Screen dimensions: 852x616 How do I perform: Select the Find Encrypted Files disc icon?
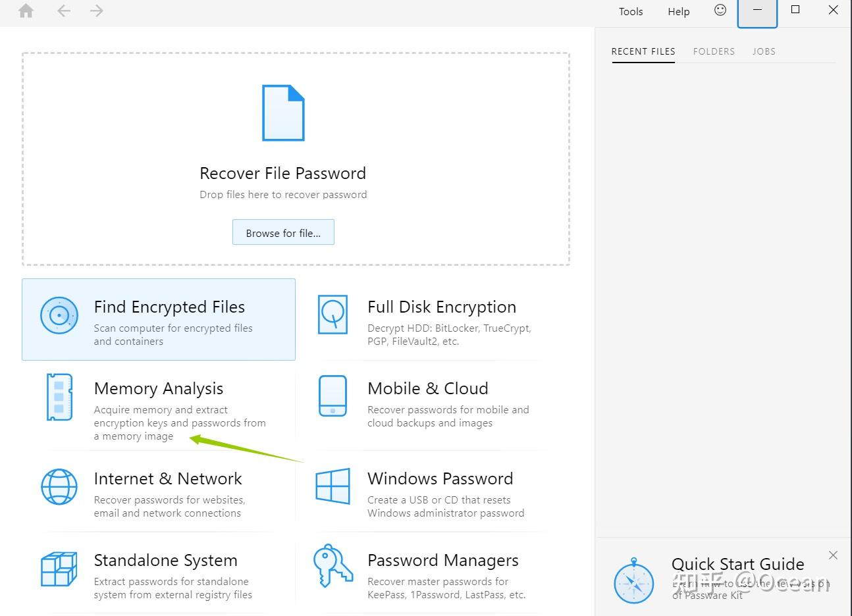pos(59,315)
